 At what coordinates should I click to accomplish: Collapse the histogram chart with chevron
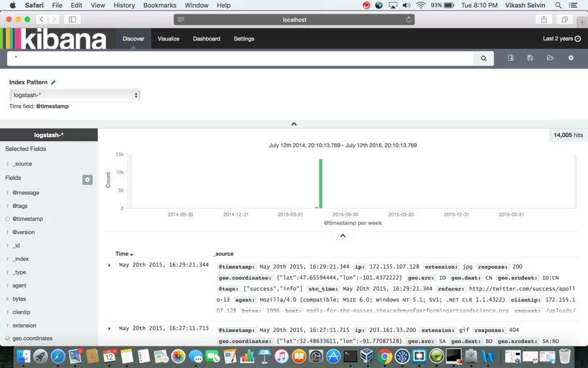click(343, 235)
